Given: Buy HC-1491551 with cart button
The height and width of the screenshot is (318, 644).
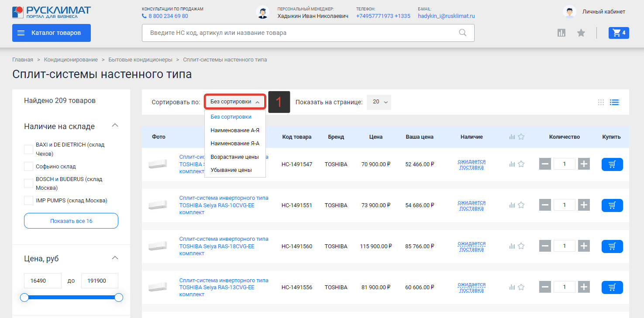Looking at the screenshot, I should click(x=612, y=205).
